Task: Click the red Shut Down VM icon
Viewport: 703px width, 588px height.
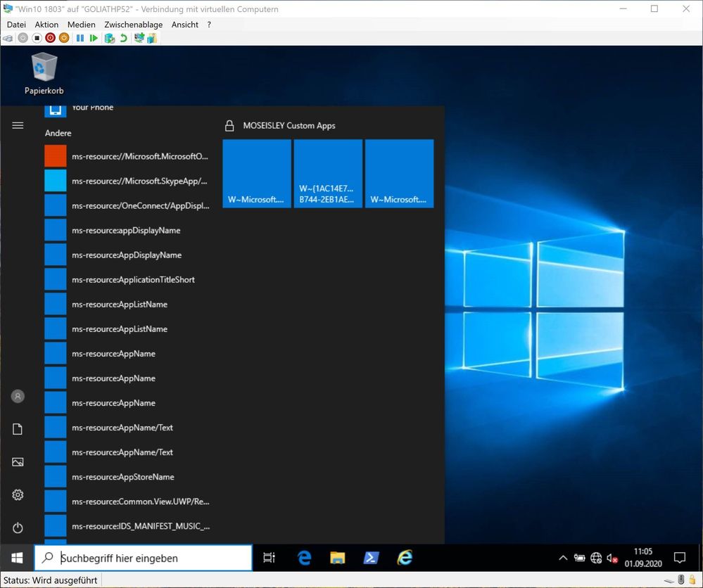Action: click(x=50, y=38)
